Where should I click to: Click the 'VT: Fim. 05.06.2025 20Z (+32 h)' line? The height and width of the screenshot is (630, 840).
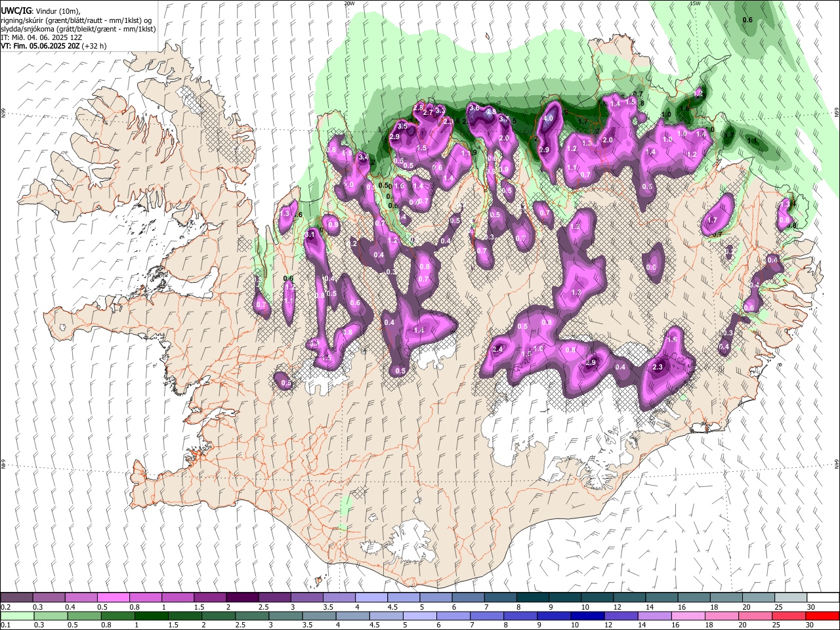(x=53, y=46)
